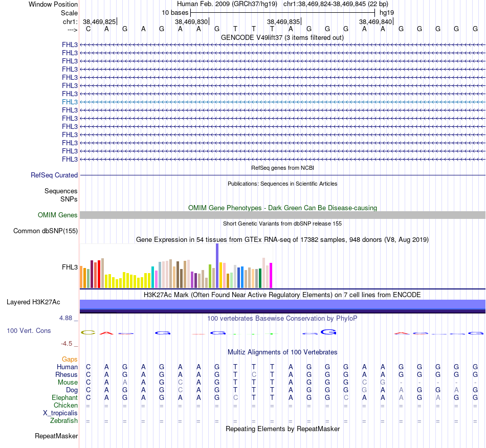
Task: Click the 'Human' alignment row label
Action: [x=67, y=367]
